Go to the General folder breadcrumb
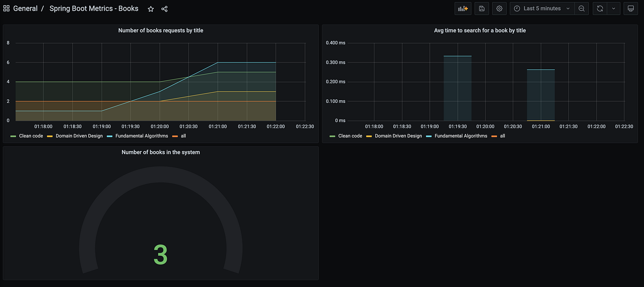Viewport: 644px width, 287px height. tap(25, 9)
